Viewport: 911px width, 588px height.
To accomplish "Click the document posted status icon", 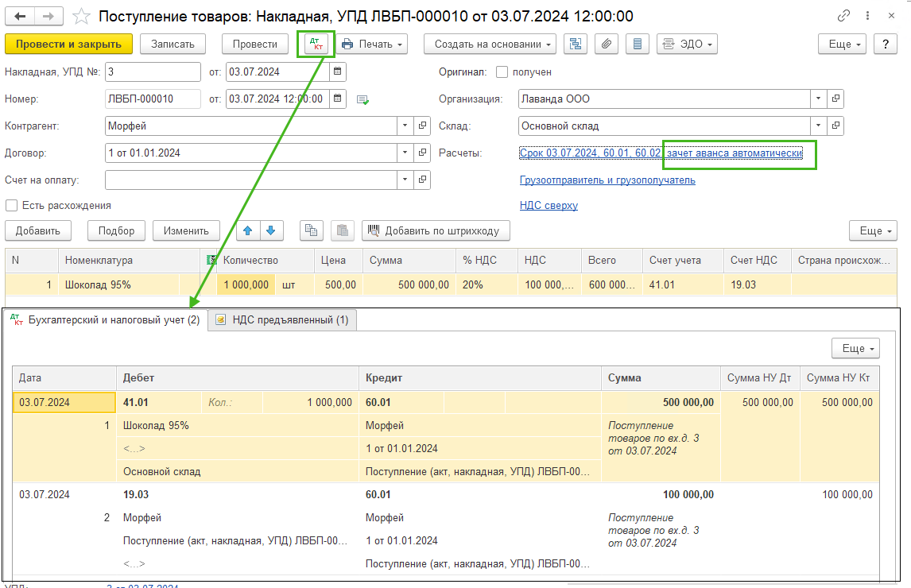I will 362,100.
